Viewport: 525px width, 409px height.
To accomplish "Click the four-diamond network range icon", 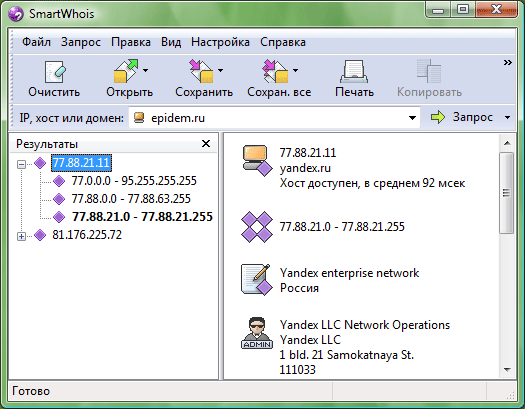I will (x=257, y=227).
